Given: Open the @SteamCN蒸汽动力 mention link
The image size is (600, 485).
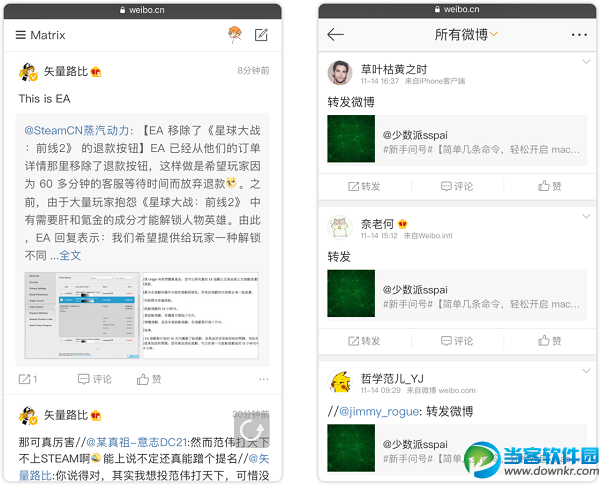Looking at the screenshot, I should pyautogui.click(x=77, y=131).
